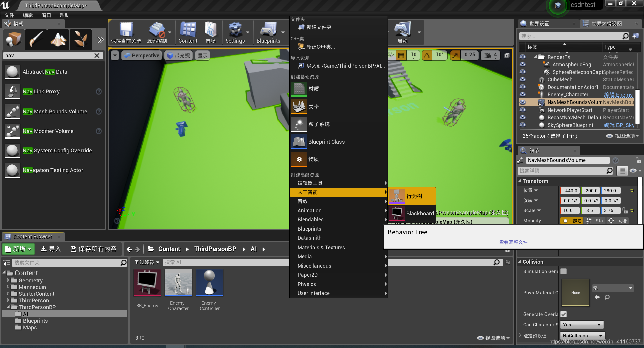This screenshot has height=348, width=644.
Task: Select the Enemy_Controller asset thumbnail
Action: click(x=210, y=283)
